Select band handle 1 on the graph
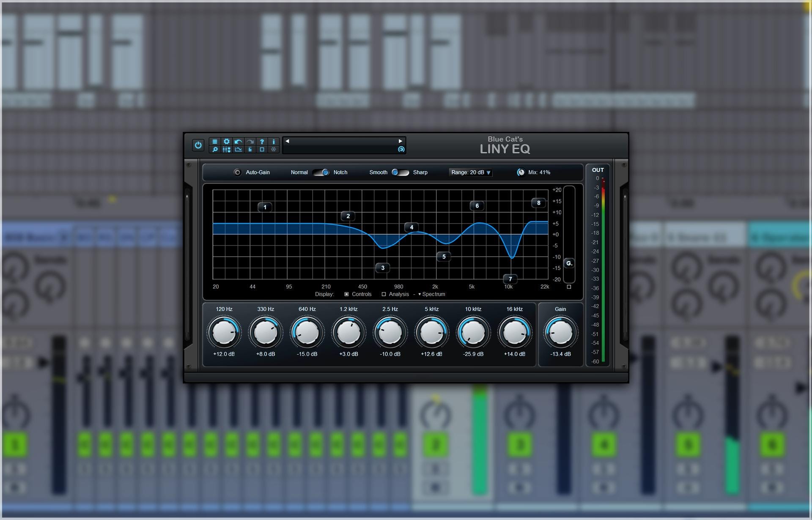 (265, 207)
